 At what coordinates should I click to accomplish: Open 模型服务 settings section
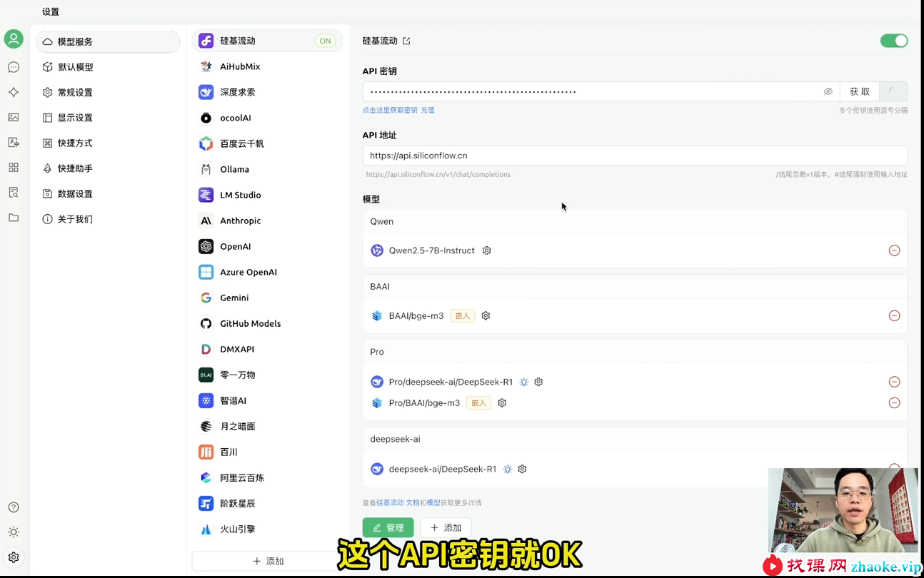point(108,41)
